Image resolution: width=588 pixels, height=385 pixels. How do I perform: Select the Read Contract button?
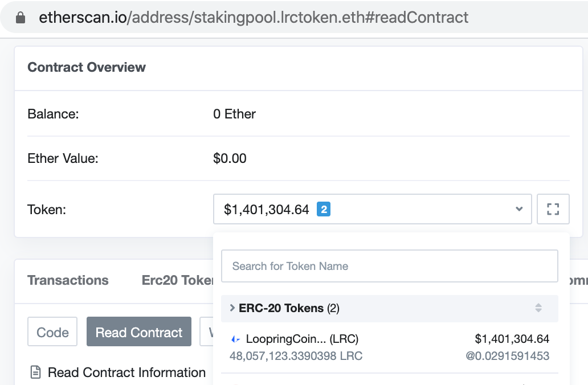coord(139,332)
